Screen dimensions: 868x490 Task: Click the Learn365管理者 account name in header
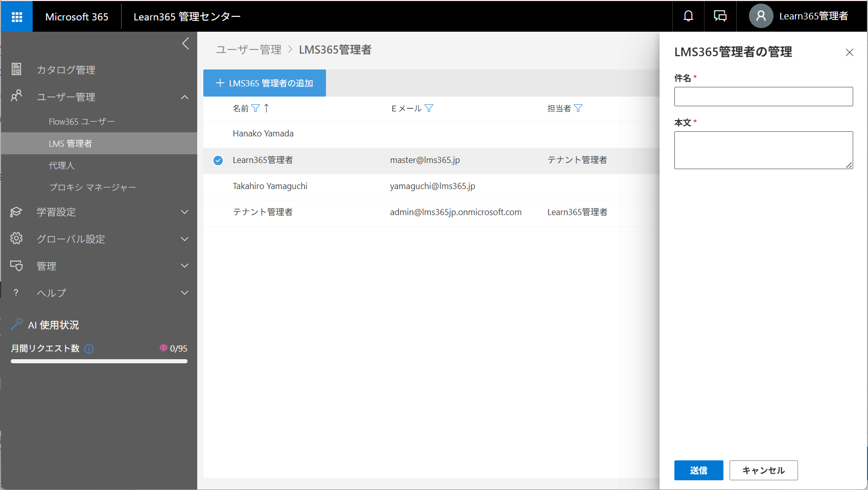[813, 16]
